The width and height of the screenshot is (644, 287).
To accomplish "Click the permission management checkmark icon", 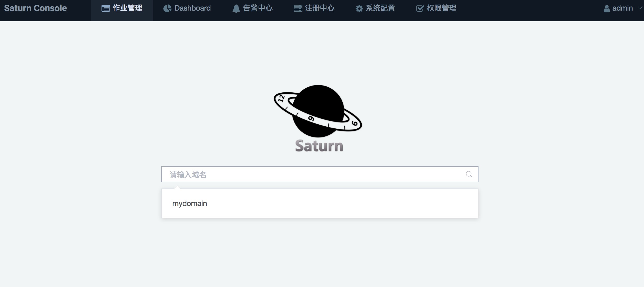I will (420, 8).
